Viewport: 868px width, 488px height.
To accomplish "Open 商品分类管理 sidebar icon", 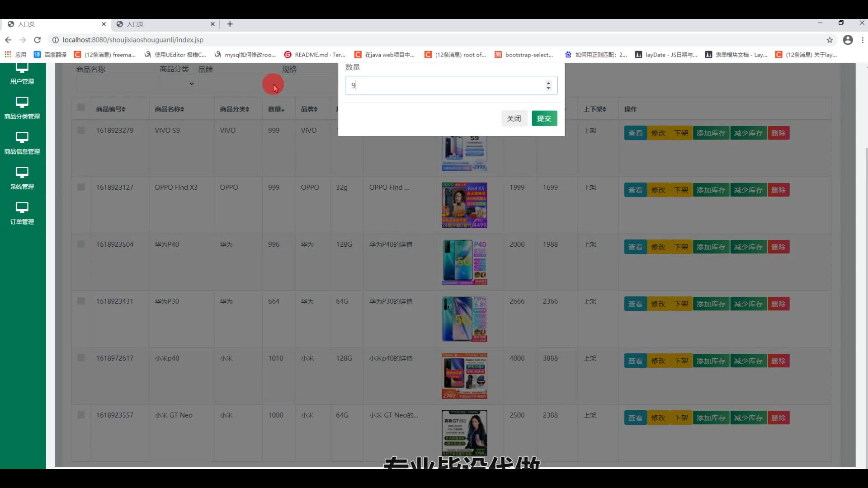I will point(22,102).
